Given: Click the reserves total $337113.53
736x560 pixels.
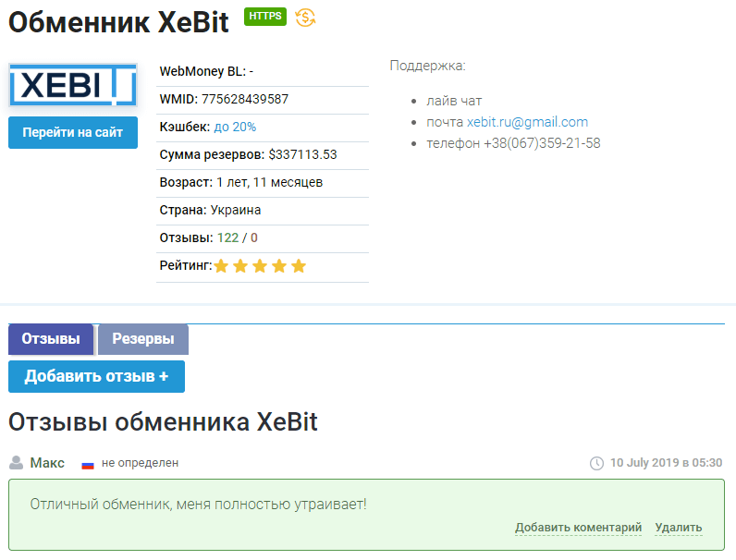Looking at the screenshot, I should coord(302,154).
